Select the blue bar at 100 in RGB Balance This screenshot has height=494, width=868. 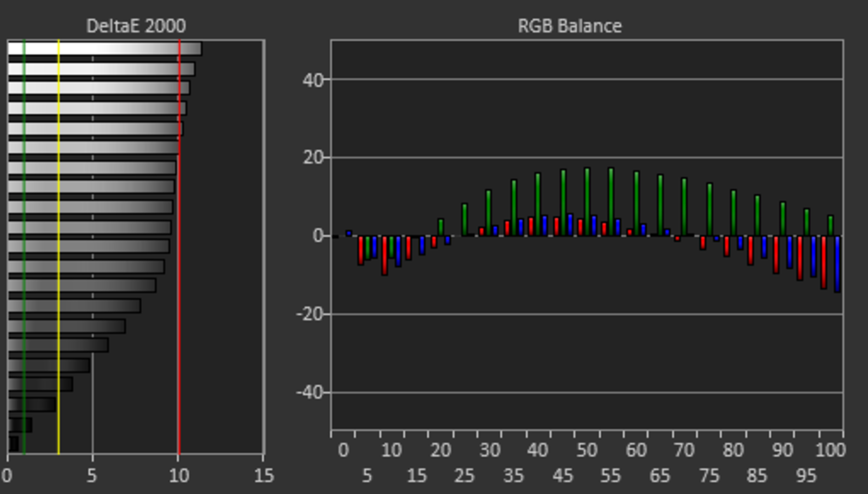click(x=837, y=264)
